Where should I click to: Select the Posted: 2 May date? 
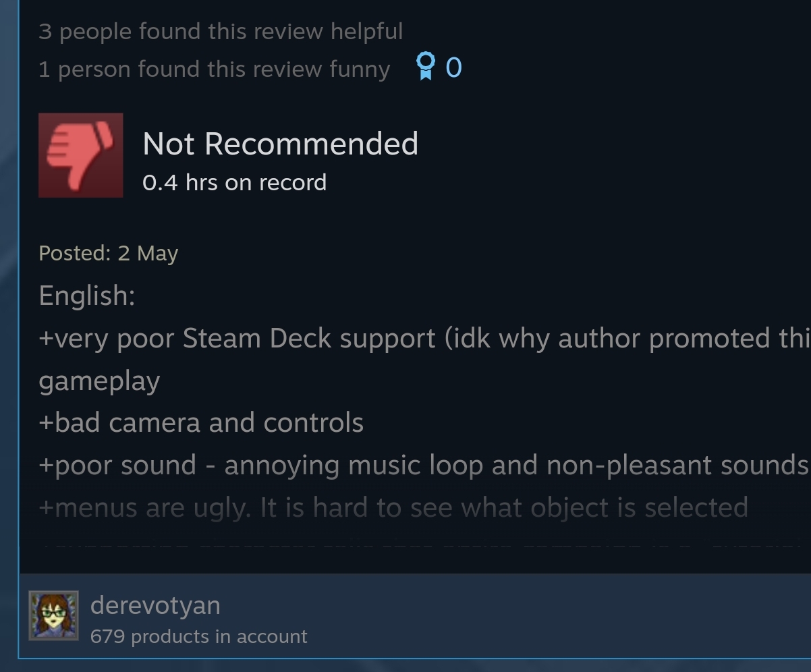tap(109, 254)
